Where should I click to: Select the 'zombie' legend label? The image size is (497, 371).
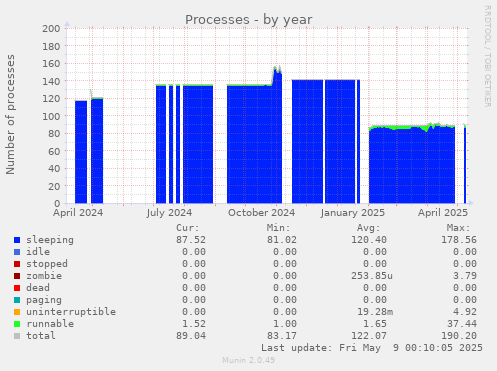click(44, 276)
